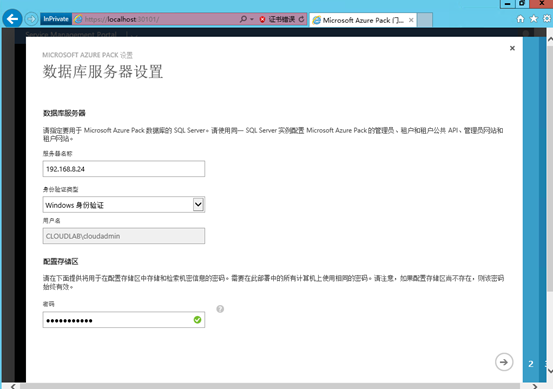Proceed with the next arrow button
Viewport: 553px width, 389px height.
click(504, 362)
